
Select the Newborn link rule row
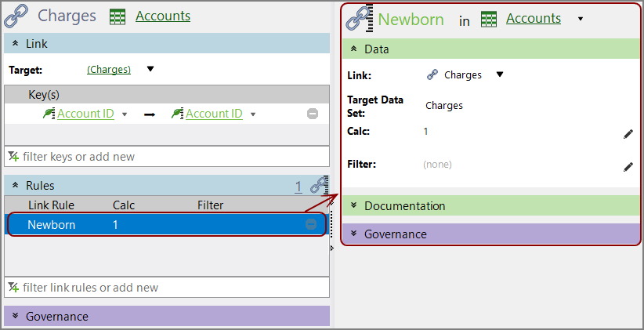point(167,224)
